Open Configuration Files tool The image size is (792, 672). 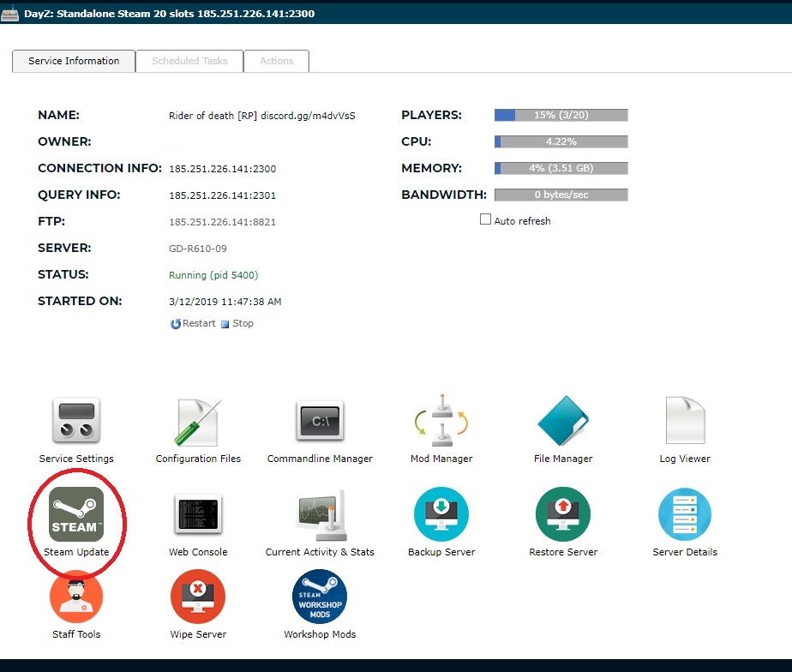[198, 421]
